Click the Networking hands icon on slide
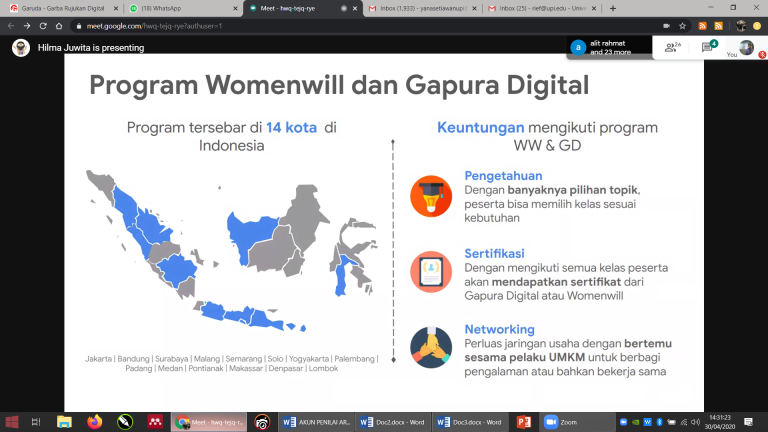This screenshot has width=768, height=432. click(x=431, y=347)
